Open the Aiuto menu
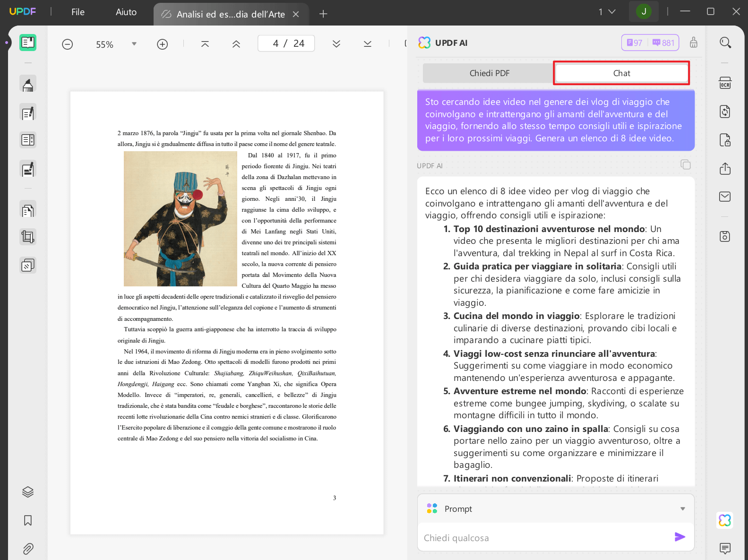Image resolution: width=748 pixels, height=560 pixels. (x=126, y=12)
